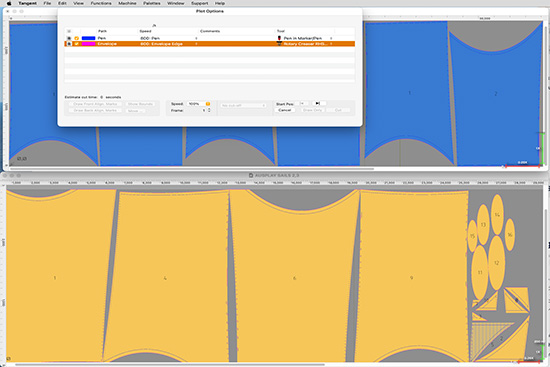
Task: Select oval panel 14 in lower layout
Action: (x=497, y=214)
